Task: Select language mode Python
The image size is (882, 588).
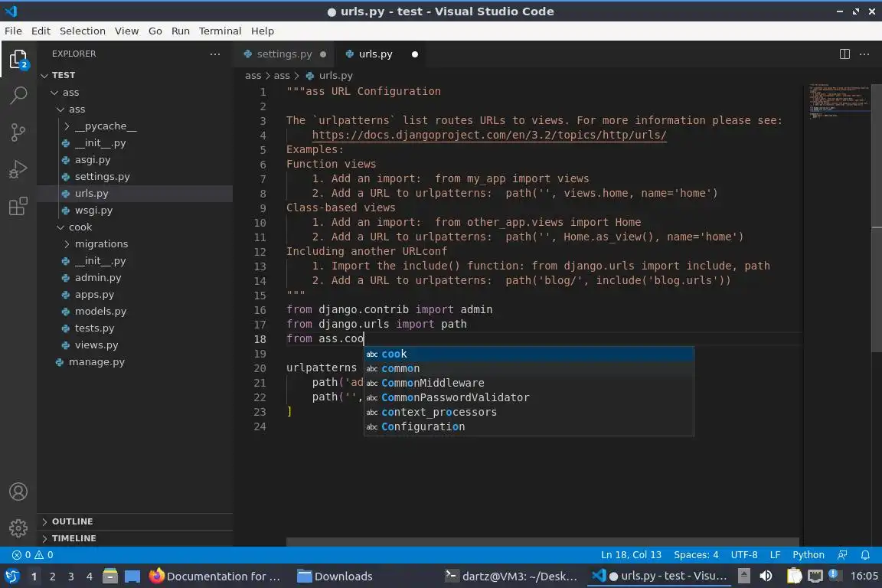Action: (808, 555)
